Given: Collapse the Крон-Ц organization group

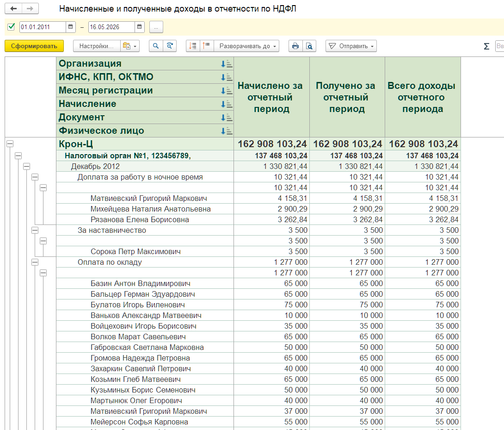Looking at the screenshot, I should point(10,144).
